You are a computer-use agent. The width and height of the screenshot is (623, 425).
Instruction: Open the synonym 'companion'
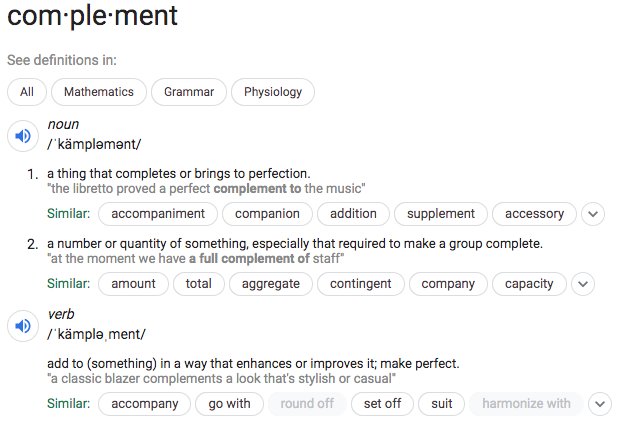(267, 214)
